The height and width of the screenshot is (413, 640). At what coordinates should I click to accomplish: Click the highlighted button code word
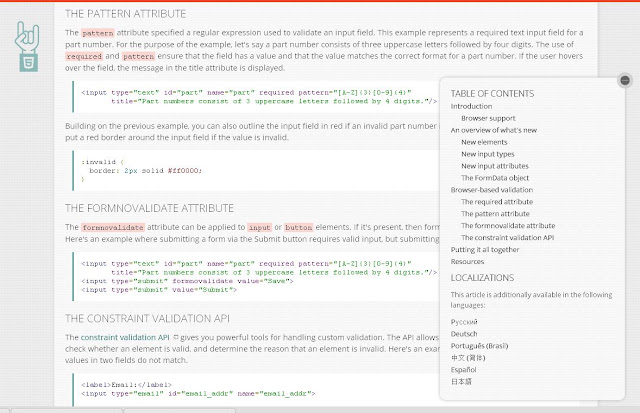[x=298, y=227]
